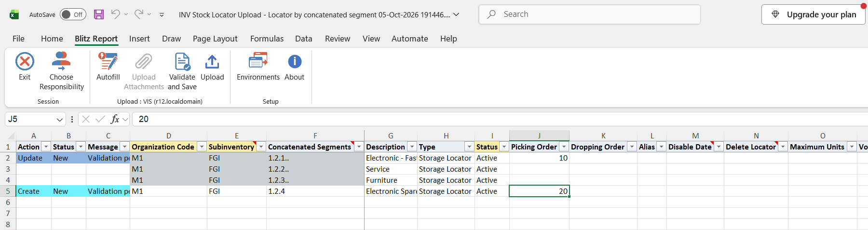Select the Furniture description cell
The height and width of the screenshot is (230, 868).
click(x=391, y=180)
